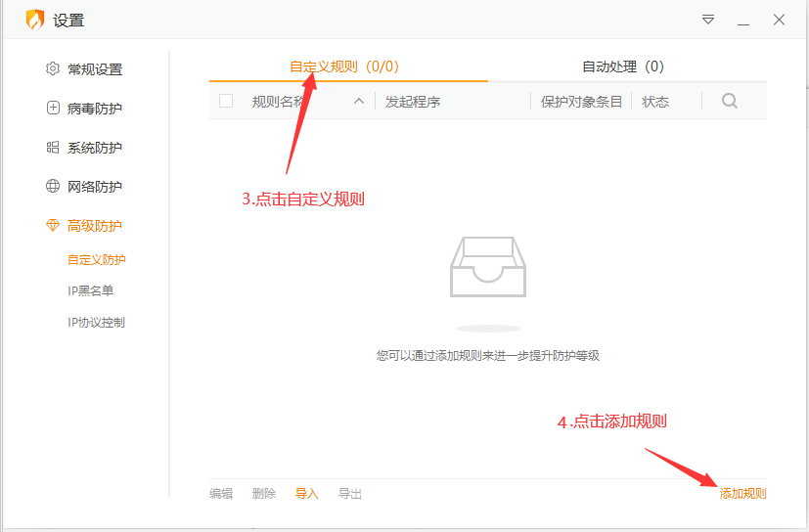Click the grid icon for 系统防护
809x532 pixels.
[x=53, y=148]
